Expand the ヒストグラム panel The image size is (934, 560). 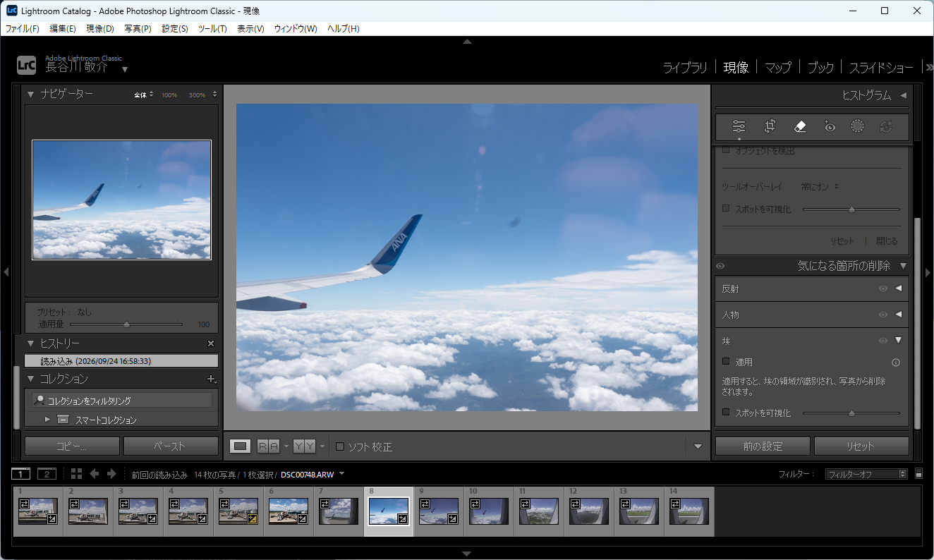903,95
